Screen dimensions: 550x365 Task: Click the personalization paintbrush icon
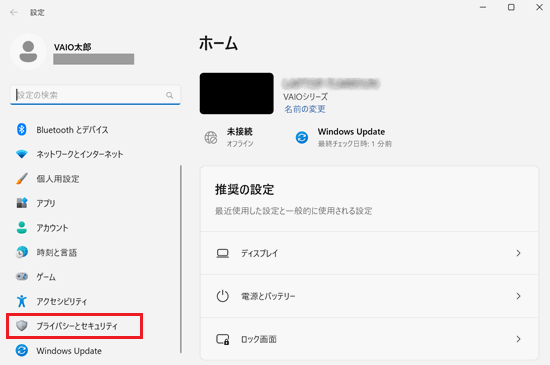22,178
